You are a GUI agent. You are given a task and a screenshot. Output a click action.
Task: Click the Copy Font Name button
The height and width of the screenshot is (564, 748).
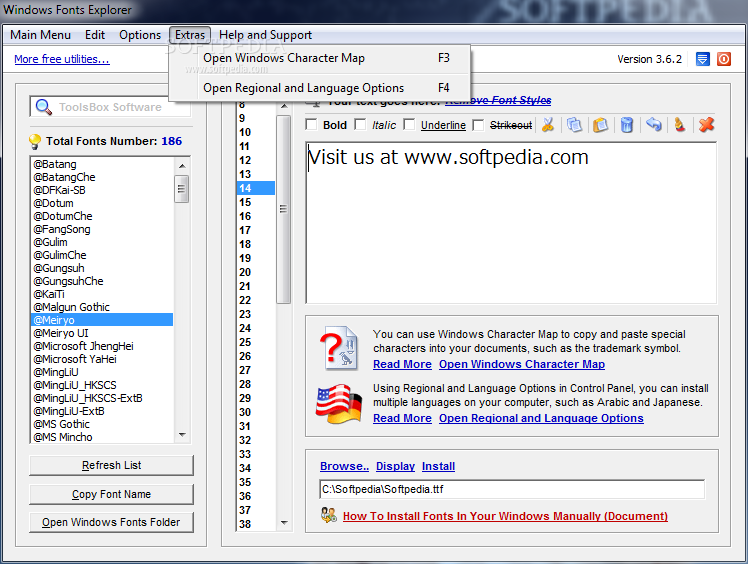(111, 494)
